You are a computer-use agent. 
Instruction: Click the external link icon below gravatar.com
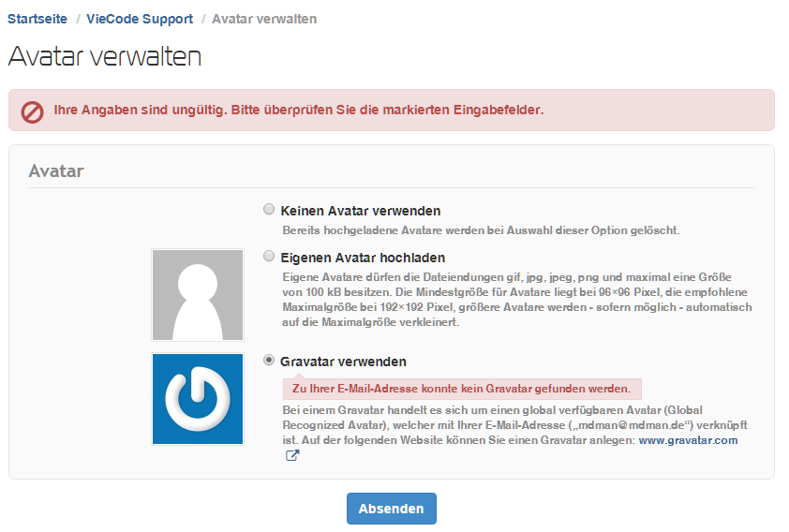(292, 456)
